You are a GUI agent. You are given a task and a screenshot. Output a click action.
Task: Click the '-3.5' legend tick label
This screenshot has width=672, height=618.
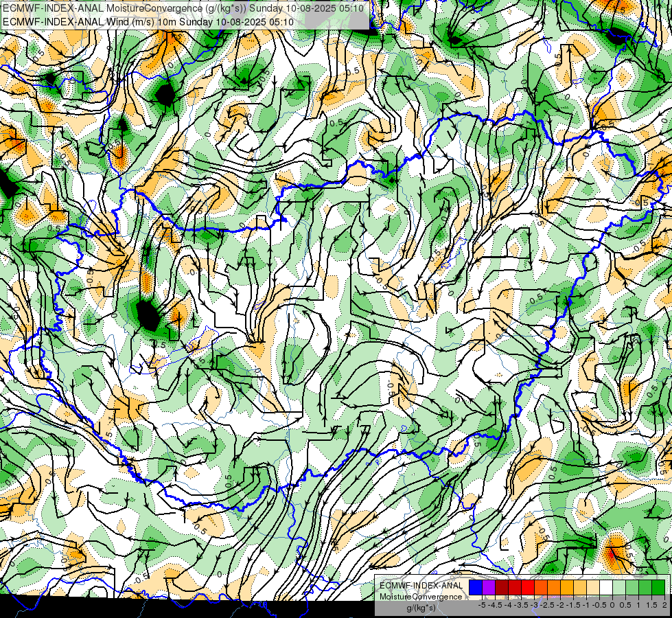click(x=522, y=605)
